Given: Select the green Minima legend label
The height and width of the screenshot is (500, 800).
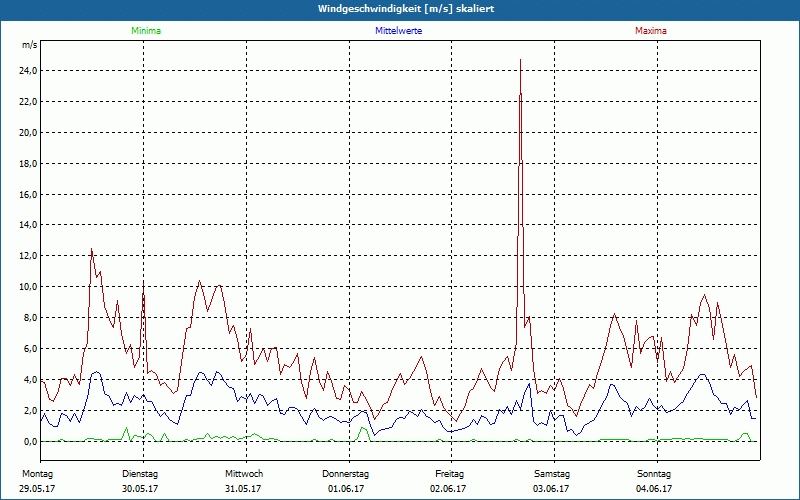Looking at the screenshot, I should tap(146, 31).
